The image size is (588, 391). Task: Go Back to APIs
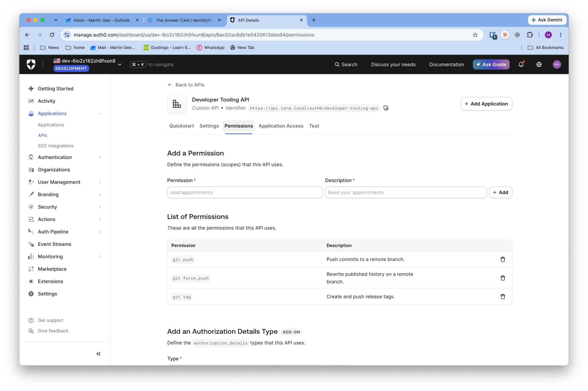pos(186,85)
